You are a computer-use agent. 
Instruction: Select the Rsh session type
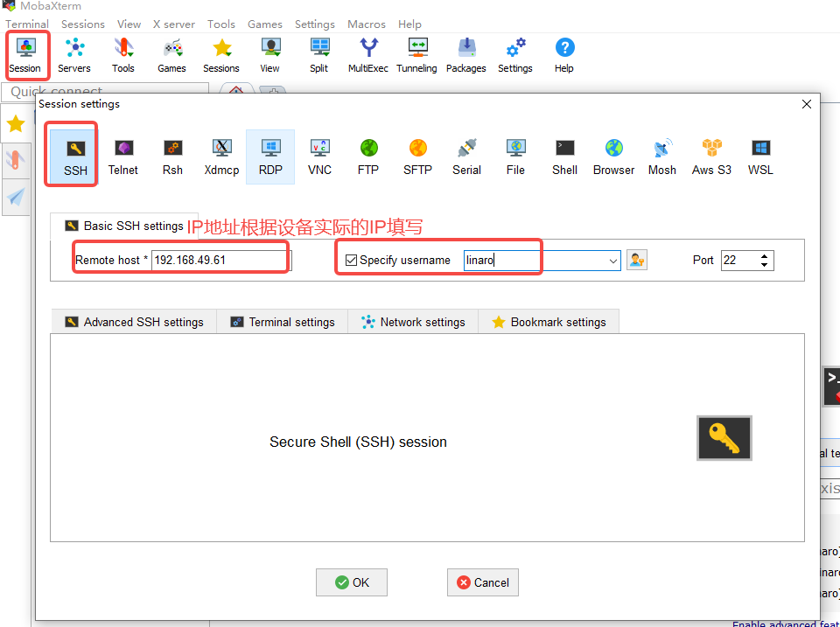(172, 157)
